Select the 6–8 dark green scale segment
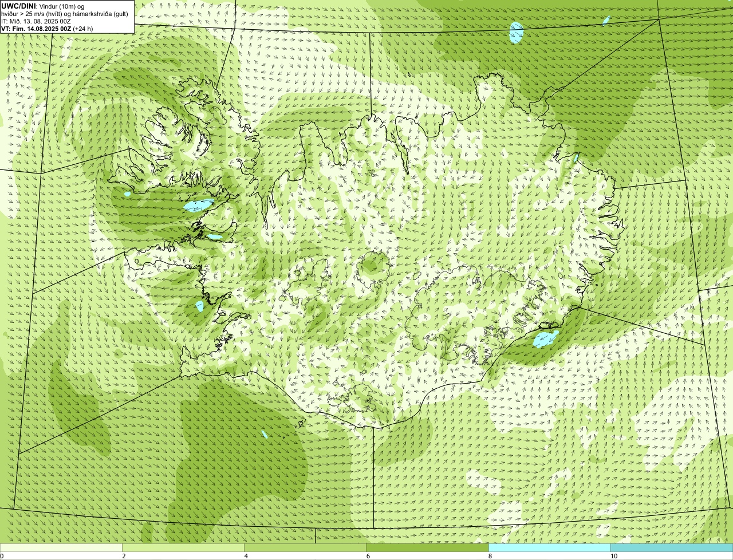This screenshot has height=560, width=733. point(427,548)
